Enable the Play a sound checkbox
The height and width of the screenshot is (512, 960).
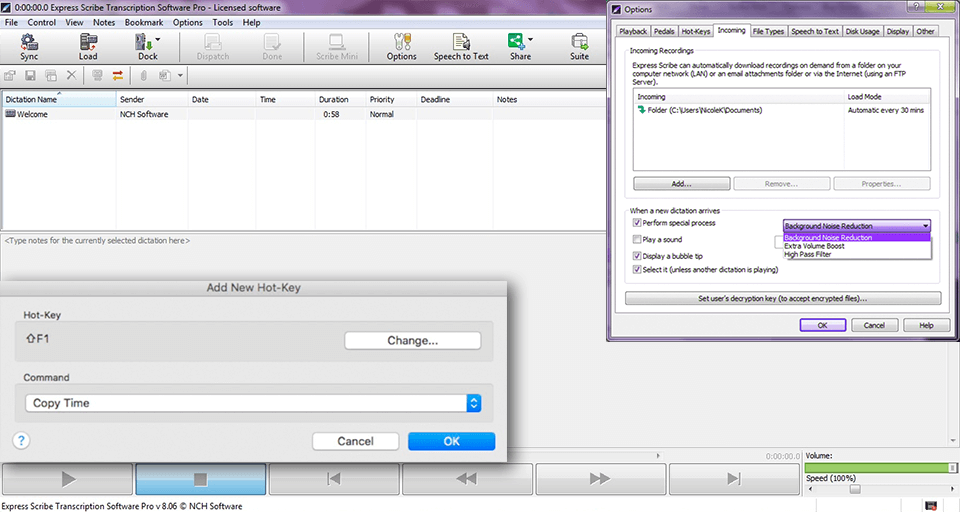click(637, 239)
